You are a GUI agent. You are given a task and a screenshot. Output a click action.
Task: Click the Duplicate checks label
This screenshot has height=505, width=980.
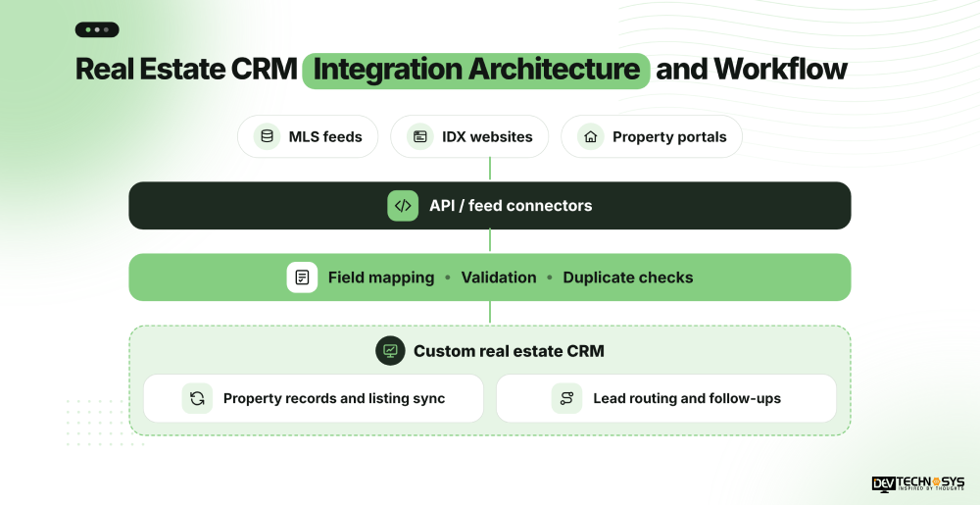pyautogui.click(x=628, y=278)
